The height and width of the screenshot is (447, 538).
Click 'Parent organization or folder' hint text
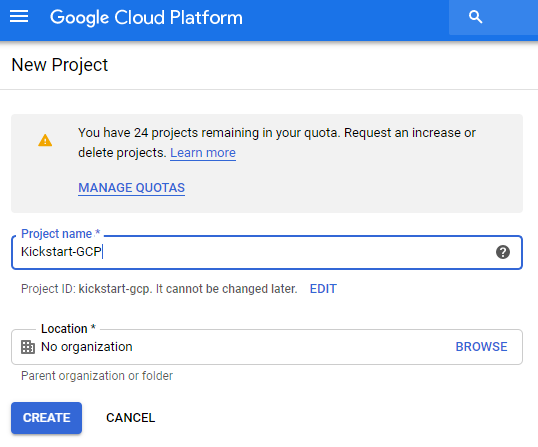(x=97, y=376)
